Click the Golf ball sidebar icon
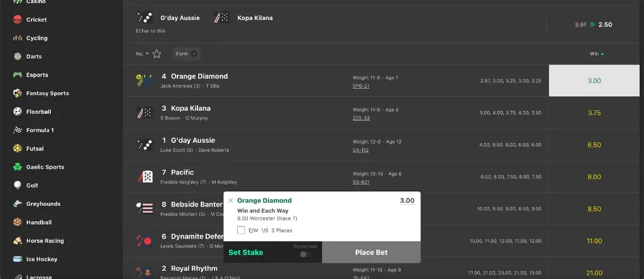The height and width of the screenshot is (279, 644). (18, 185)
